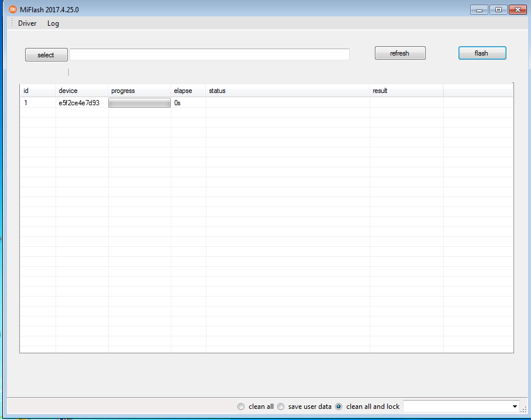This screenshot has width=531, height=420.
Task: Click the progress bar for device e5f2ce4e7d93
Action: [139, 103]
